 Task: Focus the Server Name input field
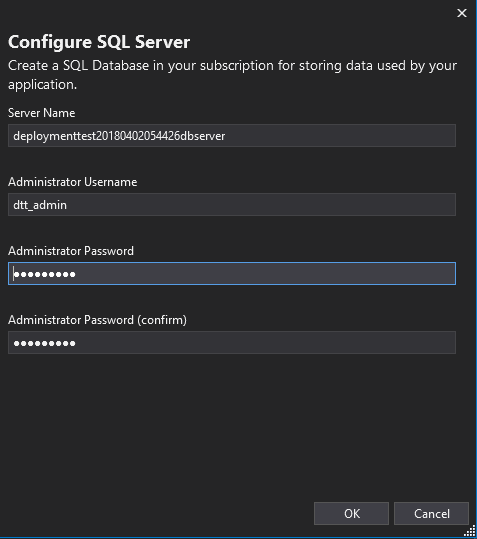(232, 136)
